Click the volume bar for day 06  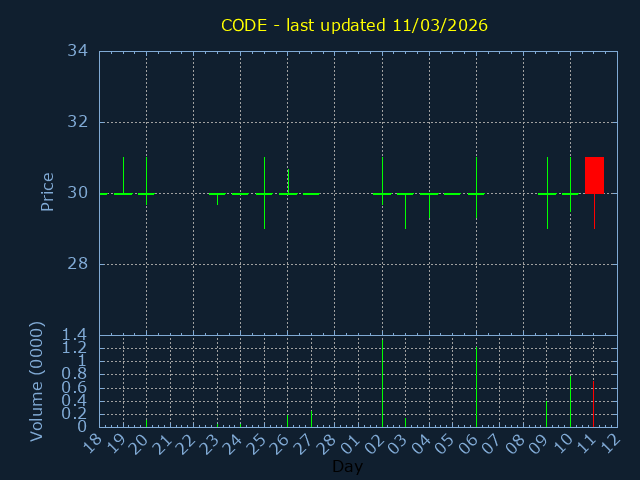(476, 388)
